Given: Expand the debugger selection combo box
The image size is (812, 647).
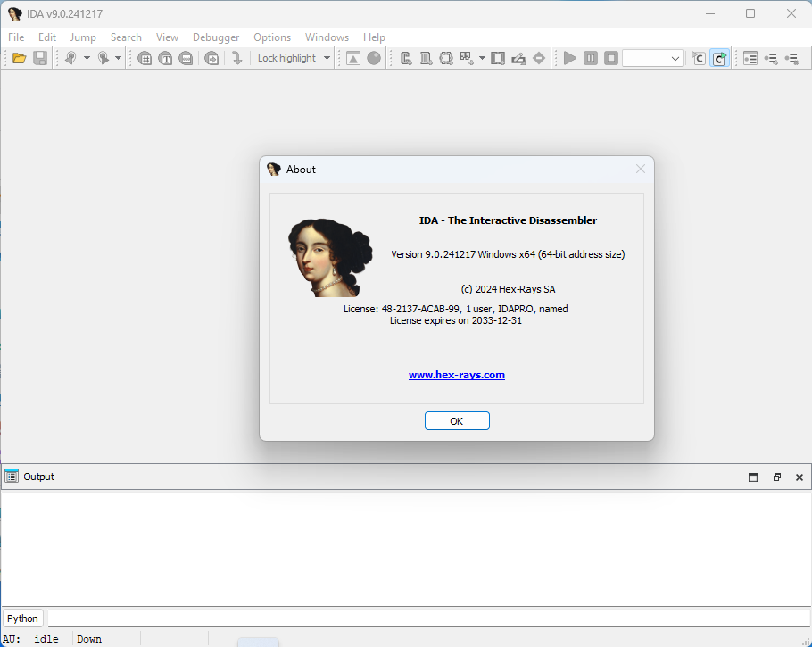Looking at the screenshot, I should [x=675, y=58].
